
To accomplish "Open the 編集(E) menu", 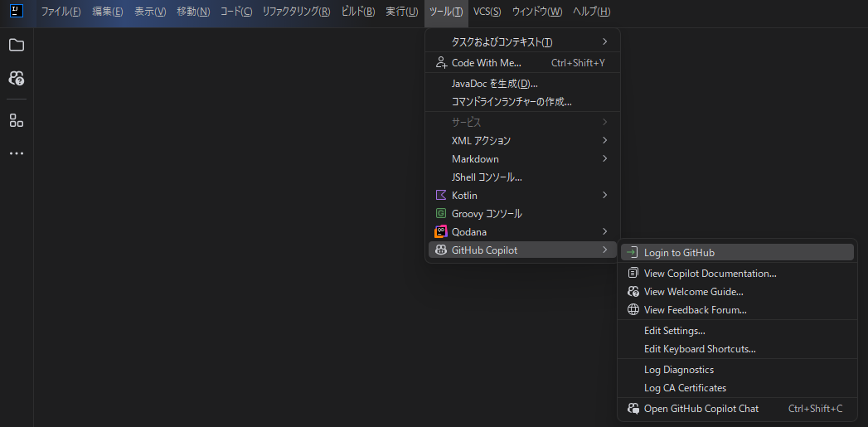I will tap(108, 12).
